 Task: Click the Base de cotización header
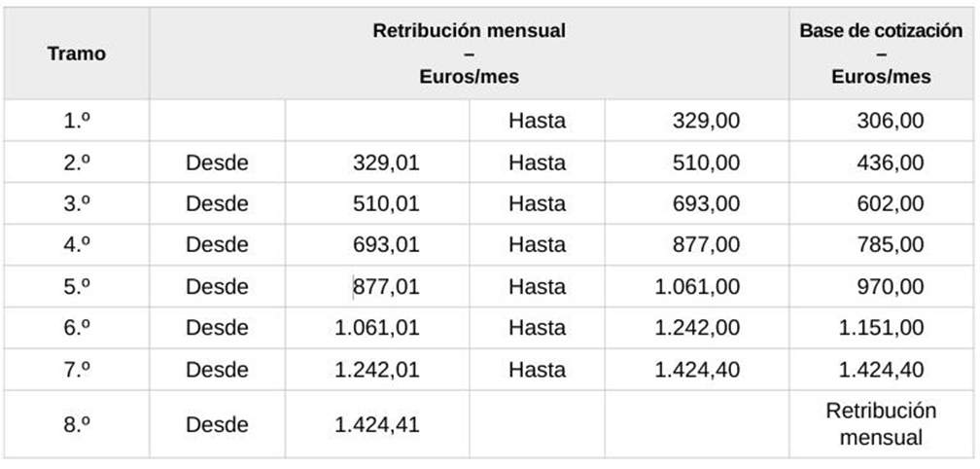[881, 54]
